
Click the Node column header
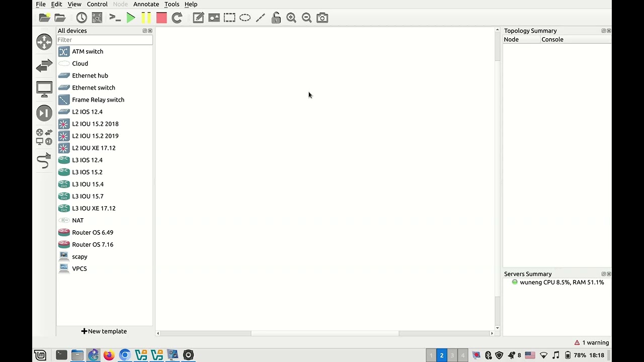(x=522, y=39)
